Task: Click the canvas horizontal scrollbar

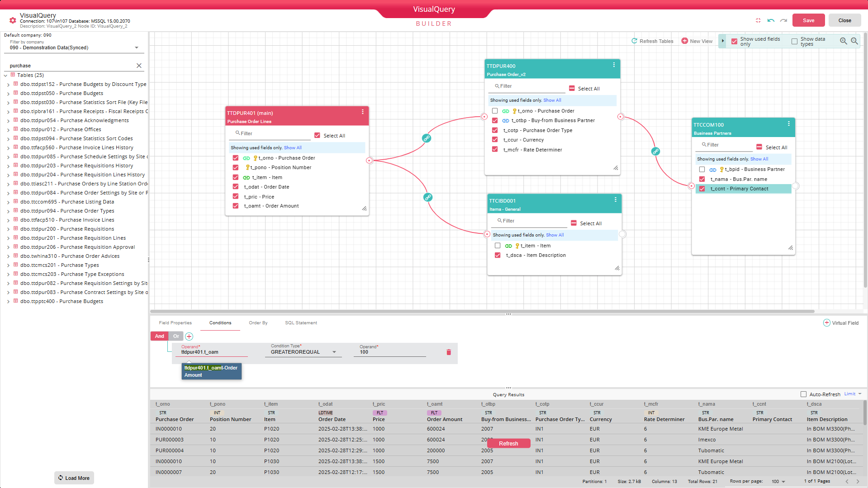Action: [x=482, y=311]
